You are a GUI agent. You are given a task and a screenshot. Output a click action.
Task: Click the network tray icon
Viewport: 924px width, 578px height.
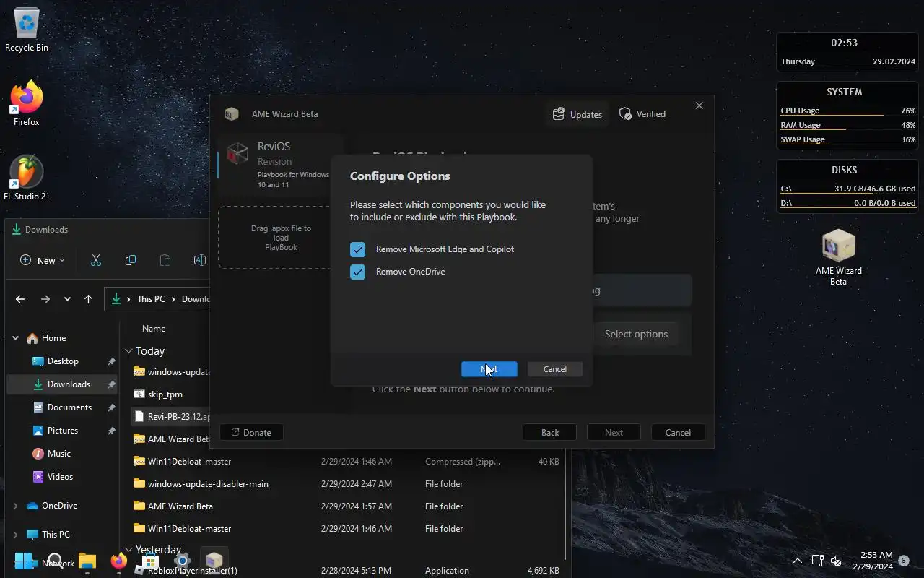point(817,561)
